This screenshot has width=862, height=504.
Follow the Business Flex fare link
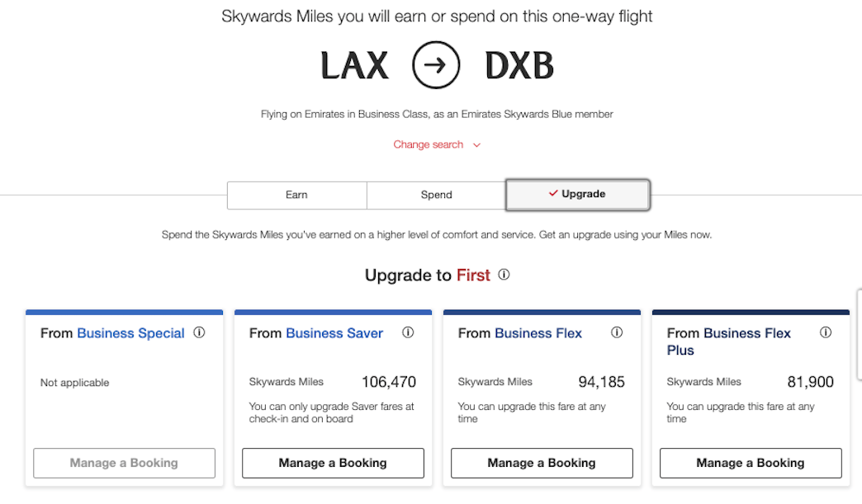coord(538,333)
